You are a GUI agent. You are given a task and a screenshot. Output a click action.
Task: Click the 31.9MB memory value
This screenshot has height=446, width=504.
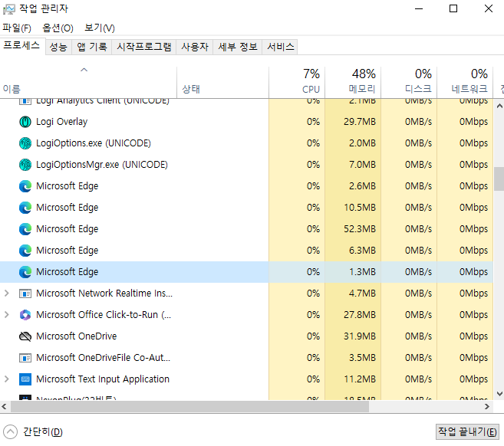click(x=359, y=336)
